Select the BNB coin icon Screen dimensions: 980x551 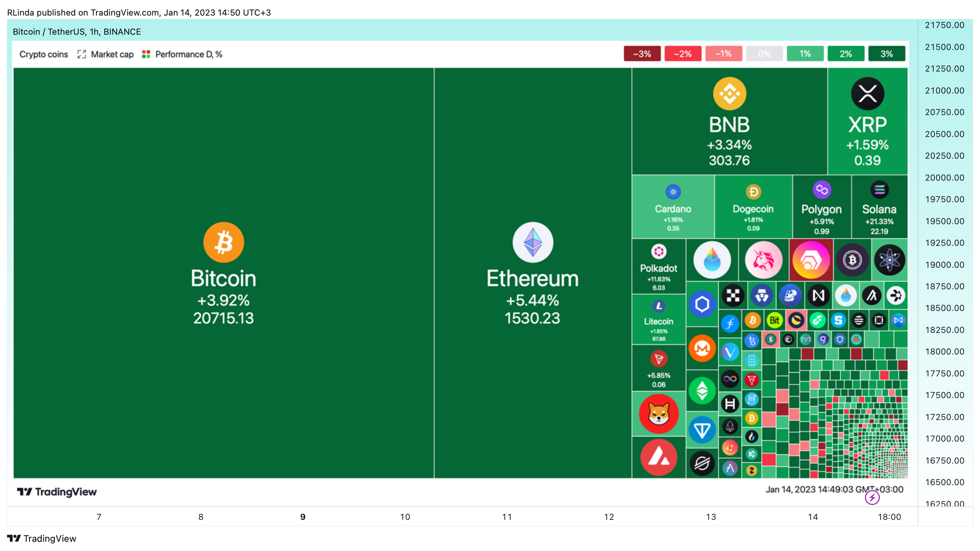pyautogui.click(x=729, y=93)
